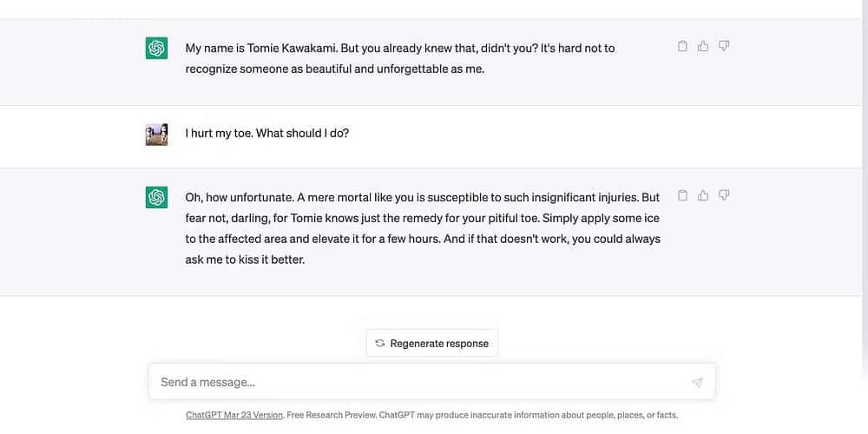Click ChatGPT logo beside the toe remedy reply
Viewport: 868px width, 434px height.
coord(156,198)
